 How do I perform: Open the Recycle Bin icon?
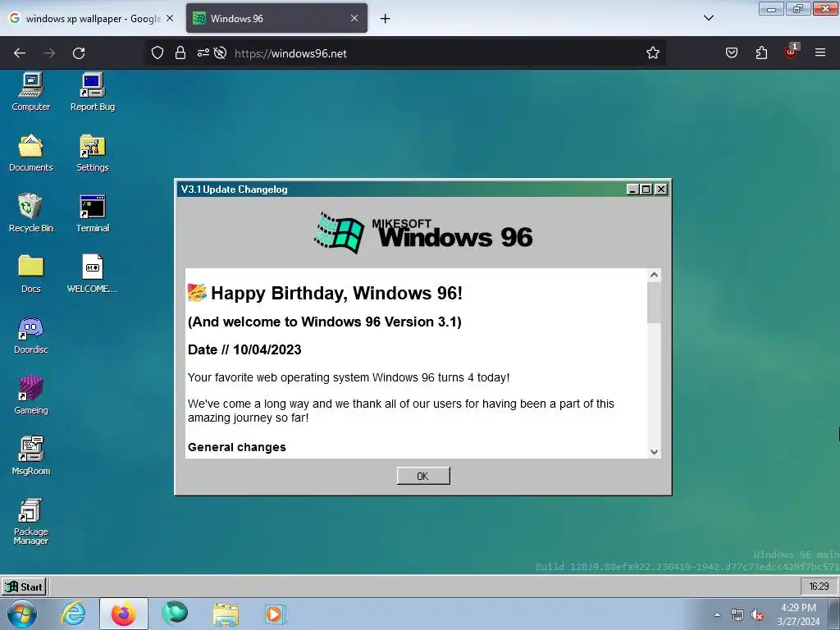click(31, 213)
